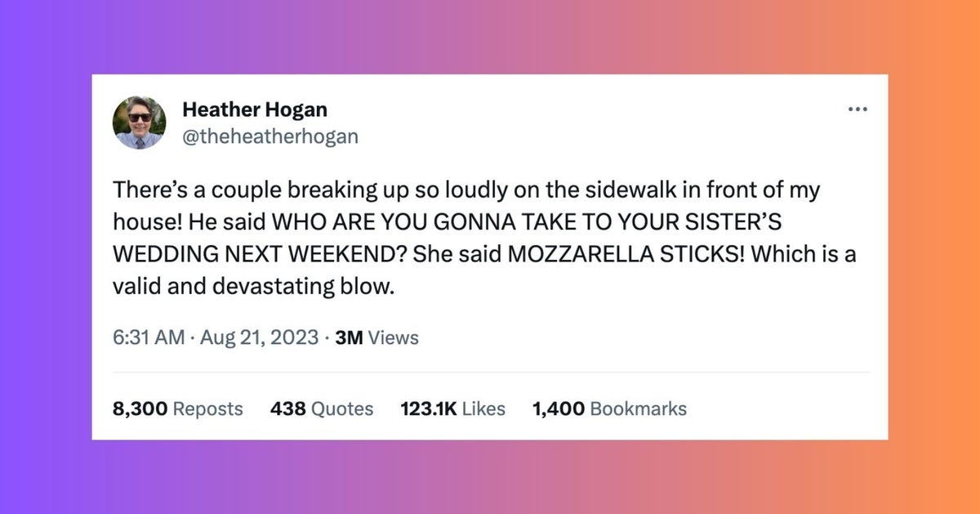Show the 123.1K Likes list

(452, 409)
